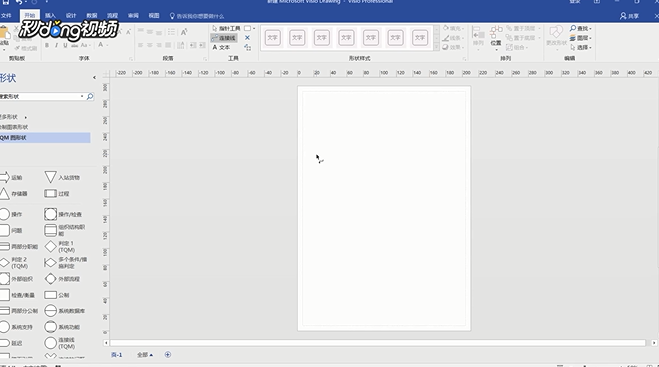The width and height of the screenshot is (659, 367).
Task: Open the font color dropdown arrow
Action: pyautogui.click(x=107, y=45)
